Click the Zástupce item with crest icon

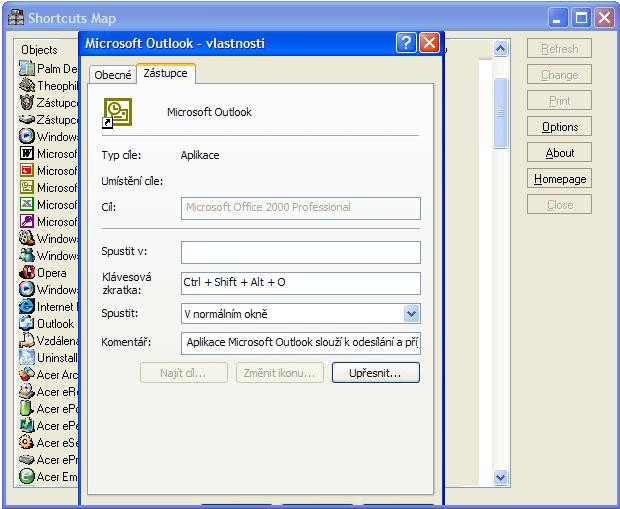[x=27, y=102]
